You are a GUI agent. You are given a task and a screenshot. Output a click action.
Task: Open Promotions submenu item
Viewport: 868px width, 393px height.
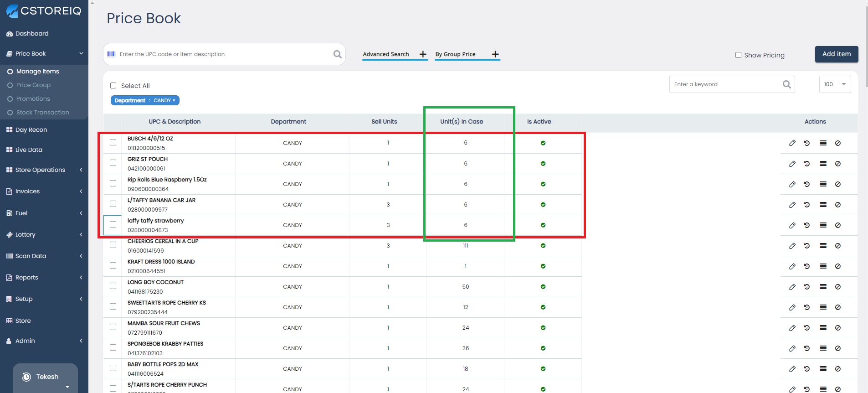[x=33, y=99]
